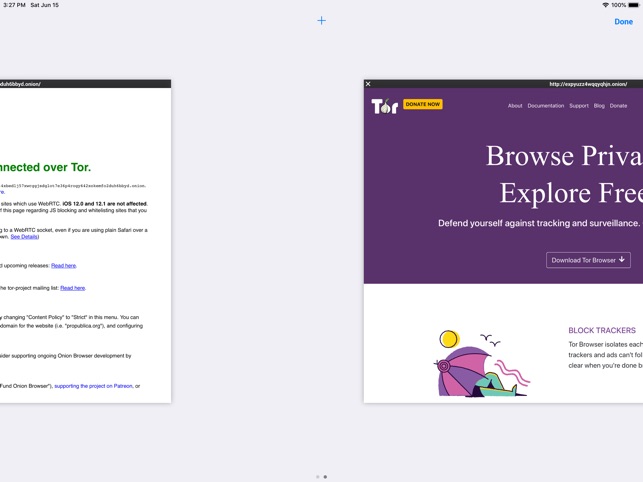Open Read here link for tor-project mailing list
Screen dimensions: 643x482
click(73, 288)
